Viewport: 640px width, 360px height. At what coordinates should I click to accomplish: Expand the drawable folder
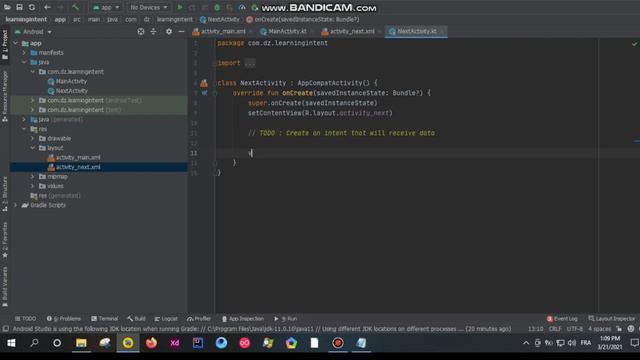point(33,138)
